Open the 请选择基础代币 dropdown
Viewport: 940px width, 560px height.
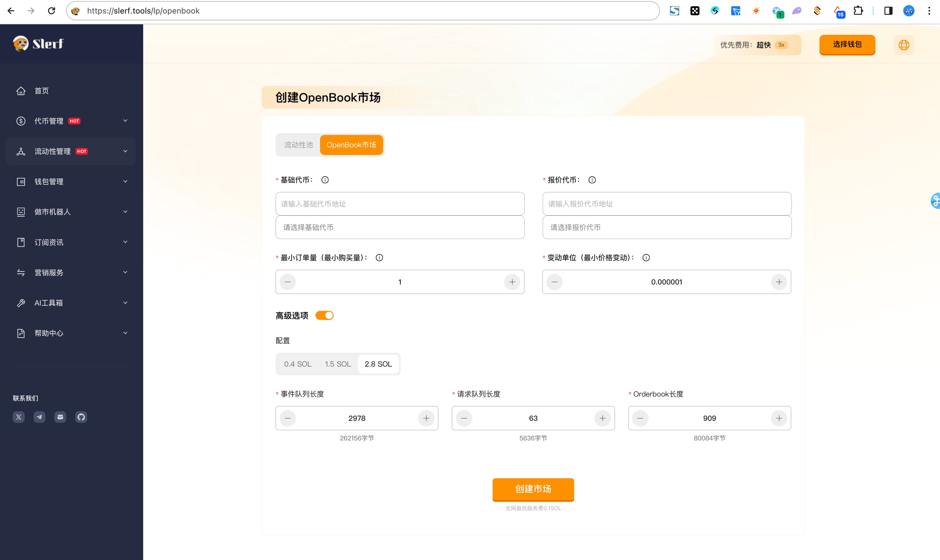tap(399, 228)
